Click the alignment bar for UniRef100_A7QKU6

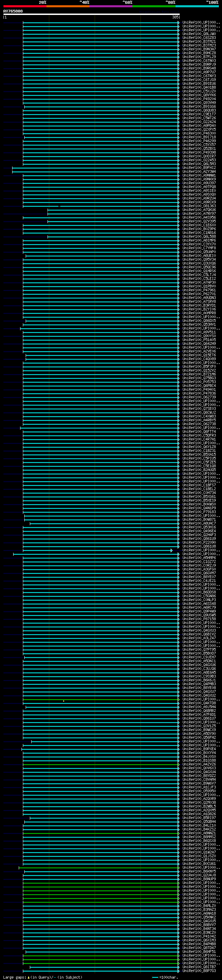[x=113, y=210]
